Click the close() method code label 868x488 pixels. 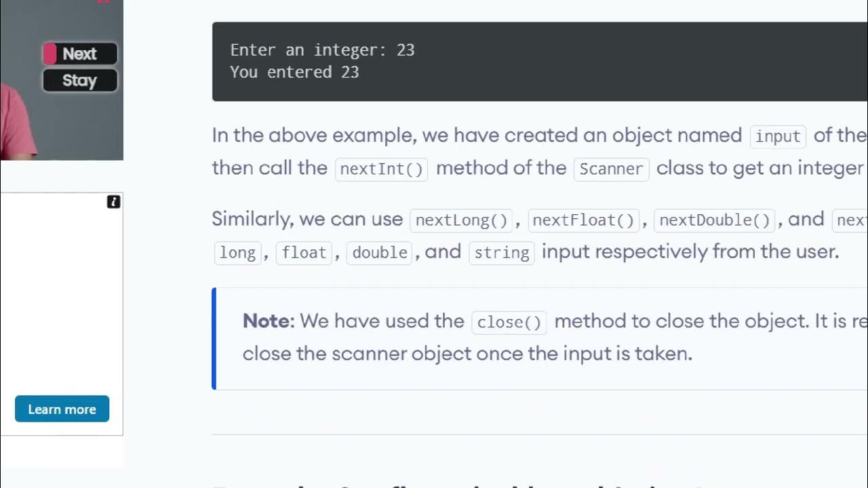[509, 322]
